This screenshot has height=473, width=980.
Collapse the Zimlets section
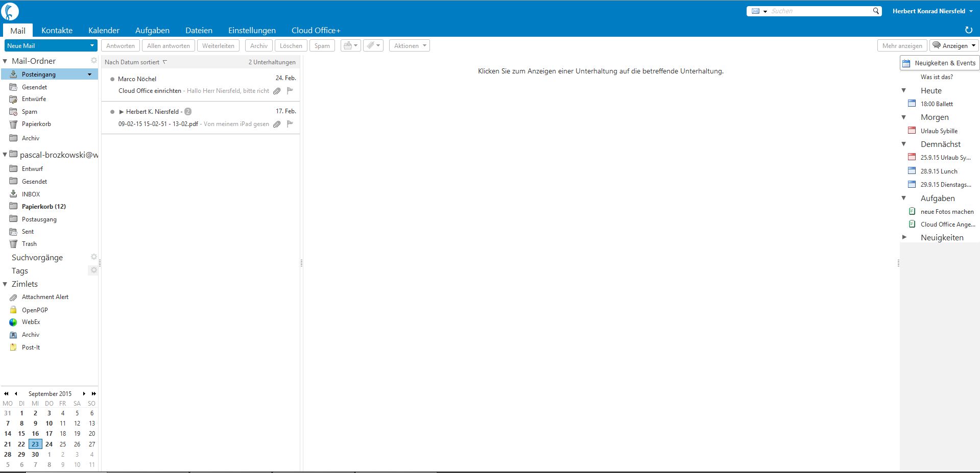pyautogui.click(x=5, y=284)
